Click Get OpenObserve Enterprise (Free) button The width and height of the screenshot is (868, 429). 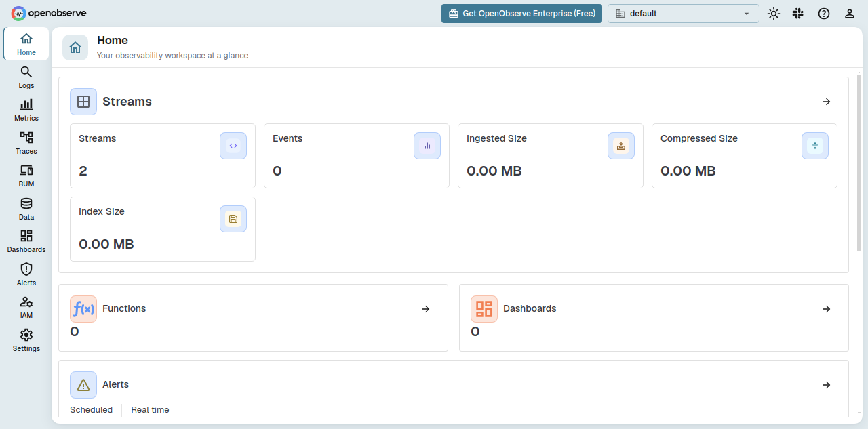pyautogui.click(x=521, y=14)
